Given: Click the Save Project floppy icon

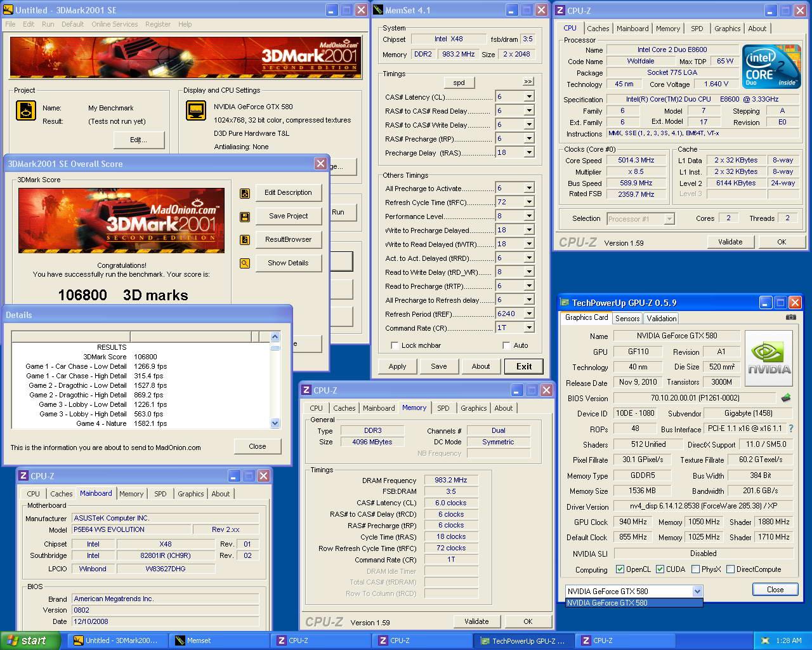Looking at the screenshot, I should 245,216.
